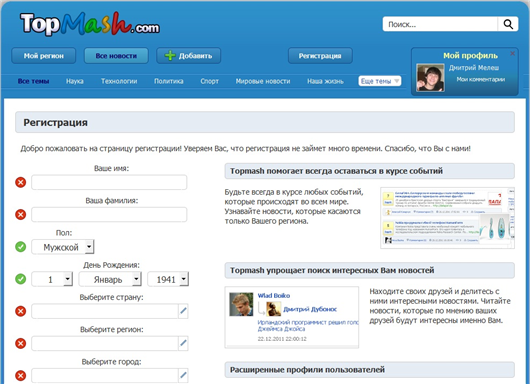Open the news feed screenshot thumbnail
This screenshot has width=530, height=384.
point(447,218)
